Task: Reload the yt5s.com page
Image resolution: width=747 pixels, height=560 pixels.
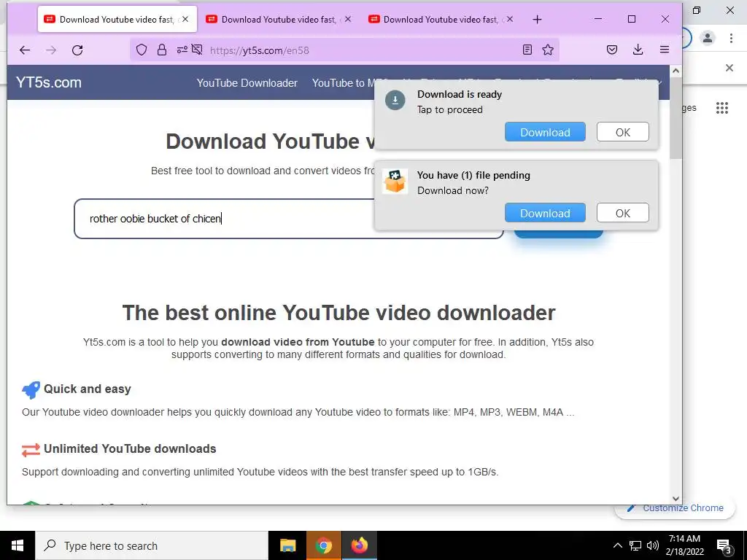Action: [x=77, y=50]
